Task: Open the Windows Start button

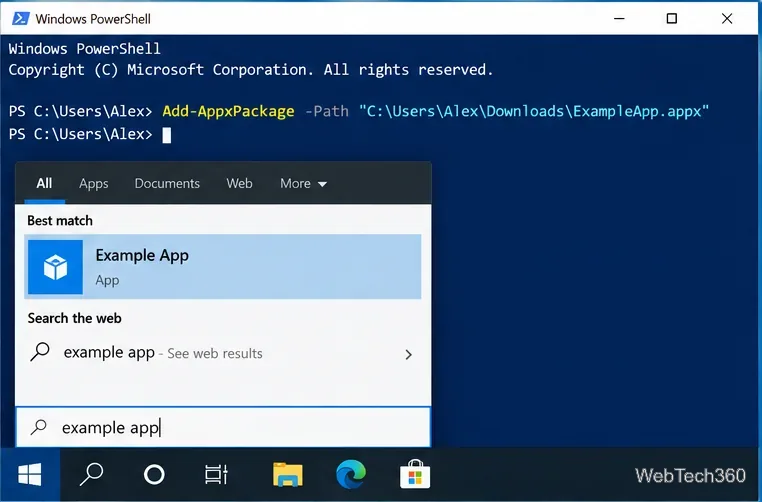Action: (30, 475)
